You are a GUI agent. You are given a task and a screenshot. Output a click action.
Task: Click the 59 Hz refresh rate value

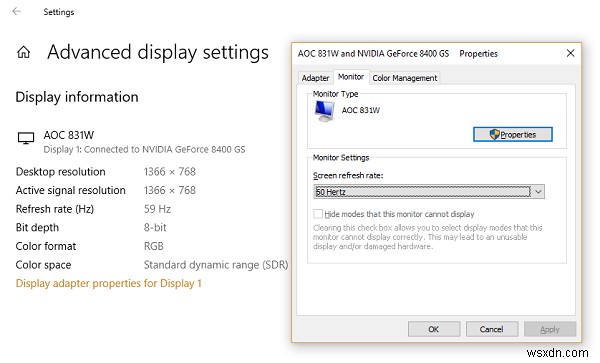(x=157, y=209)
